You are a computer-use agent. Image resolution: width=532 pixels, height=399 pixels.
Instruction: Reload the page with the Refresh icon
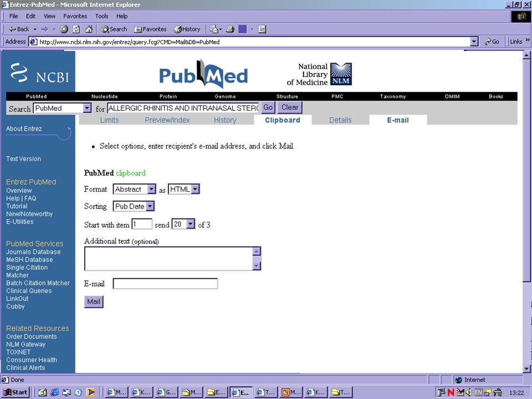coord(76,29)
